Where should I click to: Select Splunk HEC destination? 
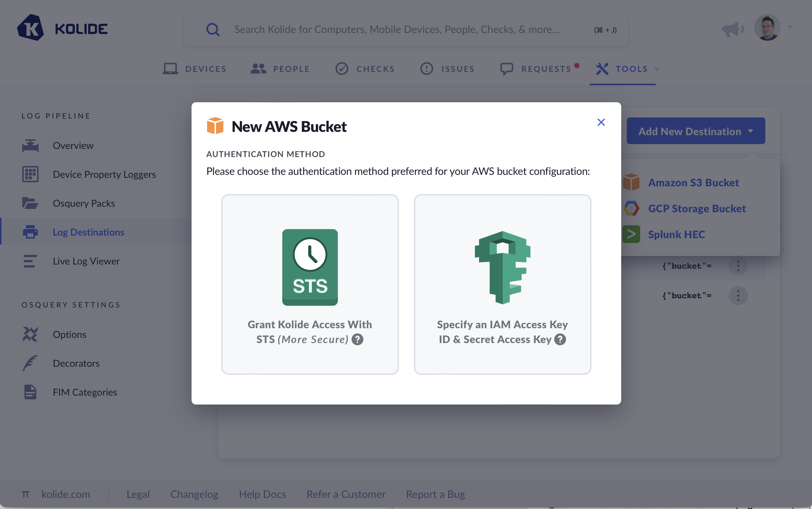click(676, 234)
